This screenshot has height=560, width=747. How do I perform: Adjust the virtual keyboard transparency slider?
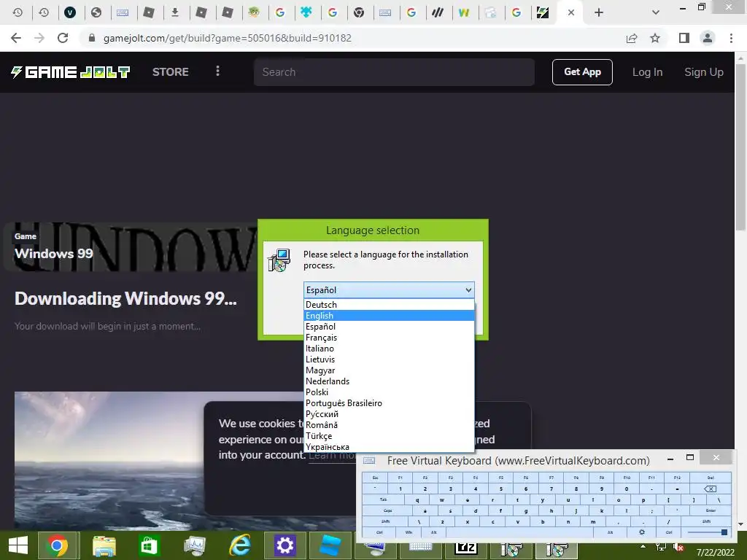(x=707, y=532)
